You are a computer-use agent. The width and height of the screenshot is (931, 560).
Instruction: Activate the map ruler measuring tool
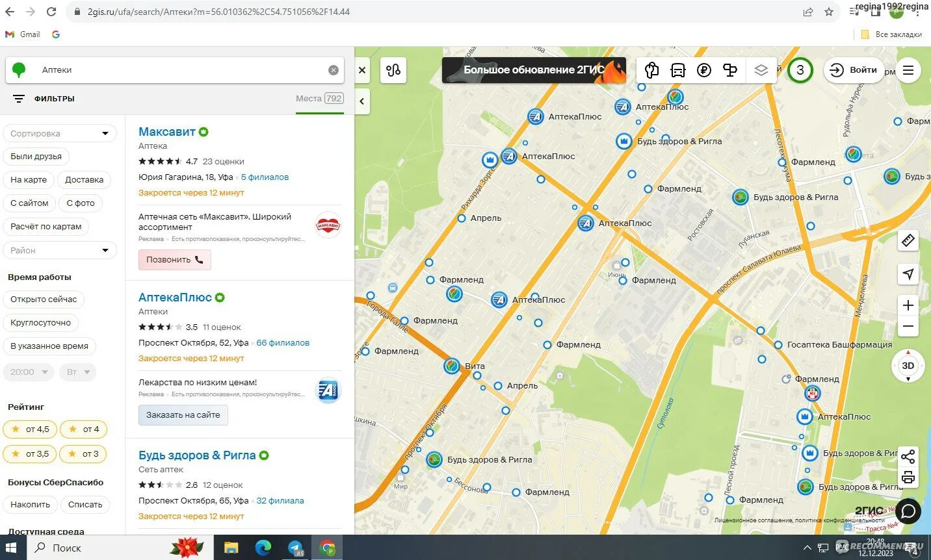(x=908, y=240)
